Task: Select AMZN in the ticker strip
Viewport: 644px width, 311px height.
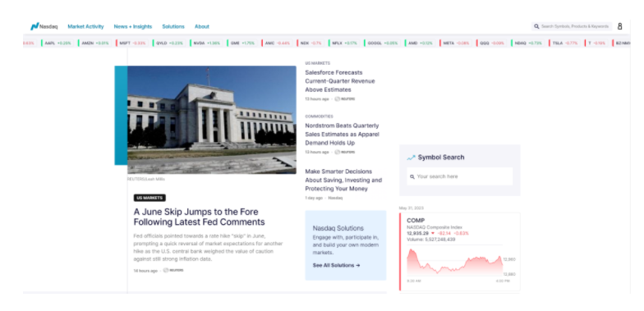Action: [x=95, y=43]
